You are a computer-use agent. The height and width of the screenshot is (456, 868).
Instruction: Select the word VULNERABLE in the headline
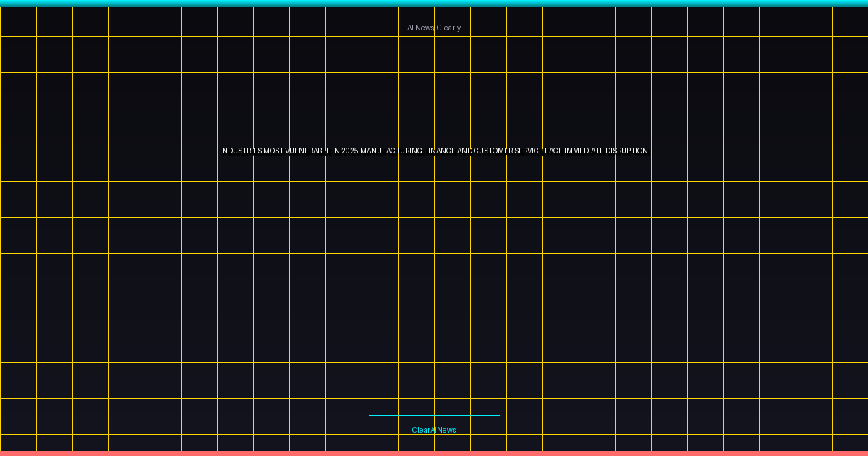pos(309,151)
